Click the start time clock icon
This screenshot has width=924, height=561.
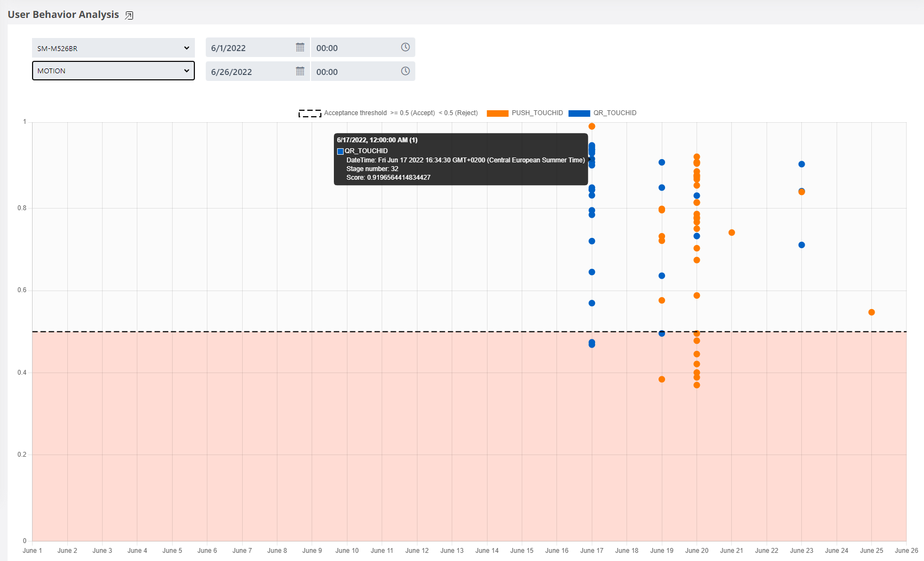click(x=405, y=47)
